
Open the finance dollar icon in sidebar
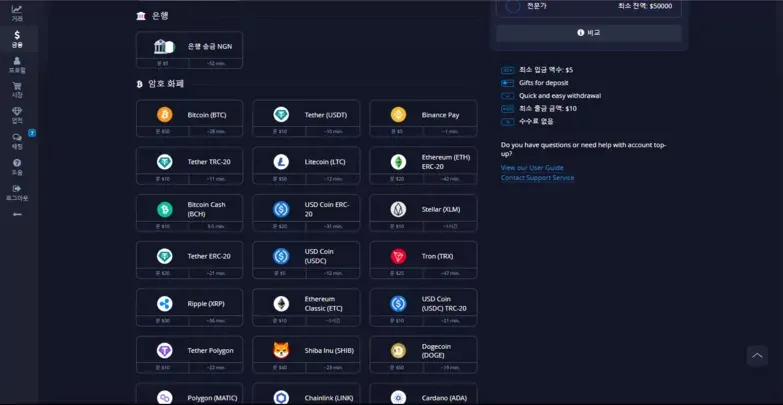coord(17,35)
